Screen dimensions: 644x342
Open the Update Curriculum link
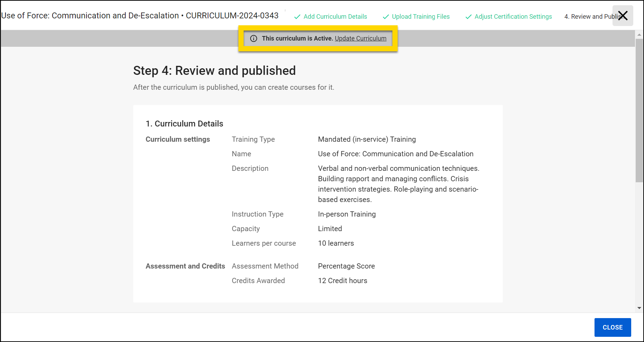click(x=360, y=38)
